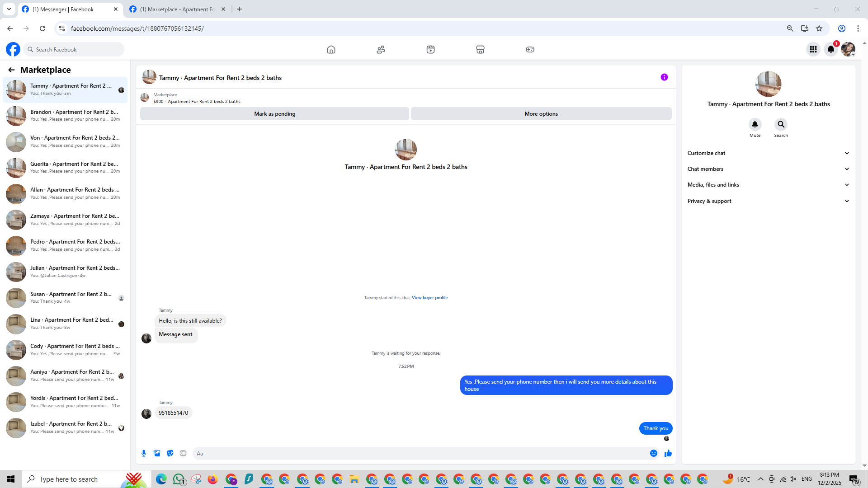Click the voice clip microphone icon
868x488 pixels.
(144, 453)
